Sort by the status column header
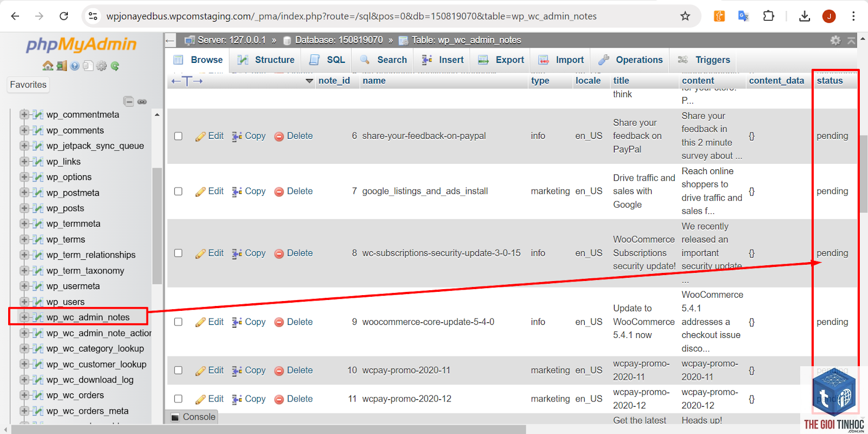Viewport: 868px width, 434px height. coord(830,81)
